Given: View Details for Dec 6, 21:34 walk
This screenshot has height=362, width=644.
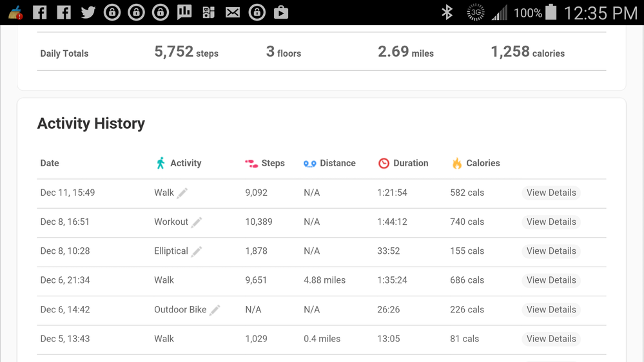Looking at the screenshot, I should pos(551,280).
